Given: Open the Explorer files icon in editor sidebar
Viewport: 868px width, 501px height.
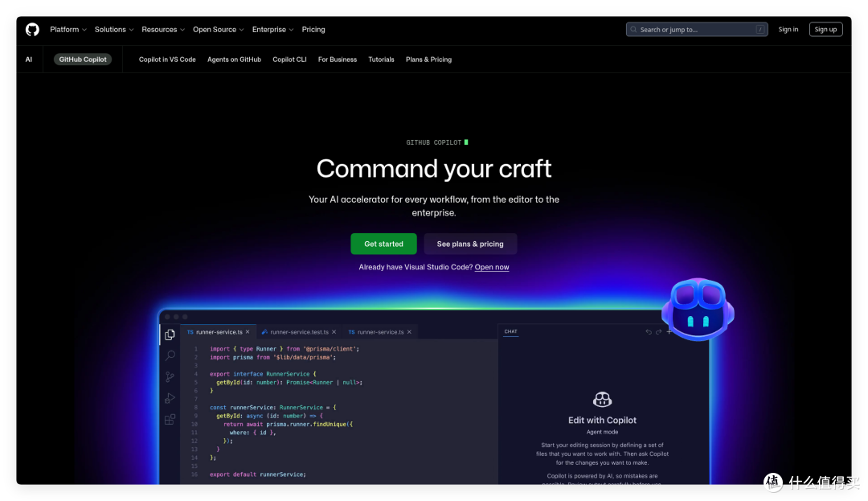Looking at the screenshot, I should click(x=170, y=335).
